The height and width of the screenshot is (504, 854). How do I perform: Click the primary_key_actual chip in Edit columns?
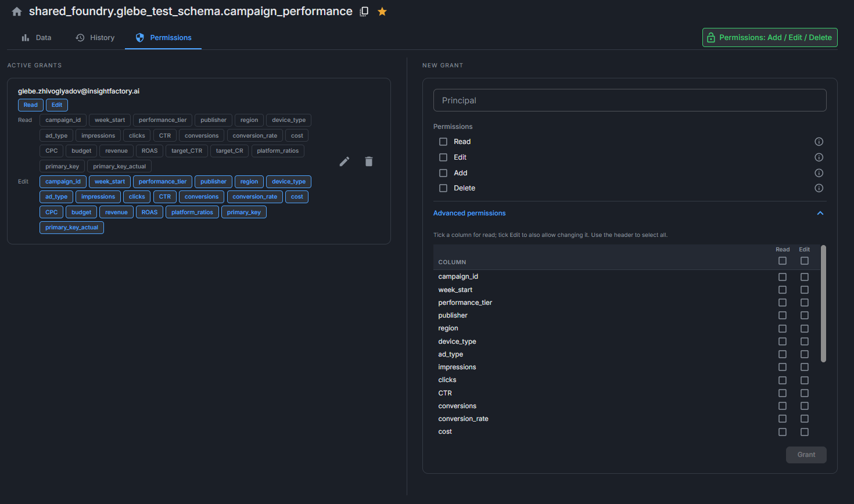[71, 228]
